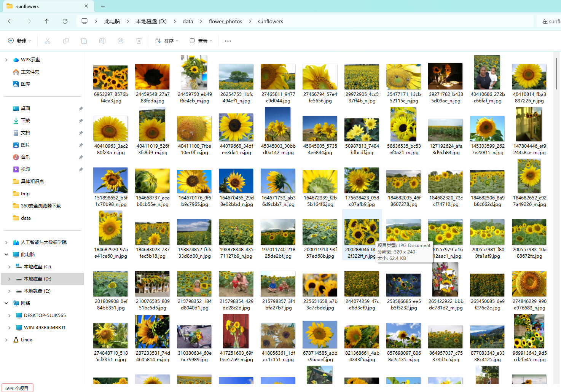Select thumbnail 24459750_eb49f6e4cb_m.jpg
Image resolution: width=561 pixels, height=392 pixels.
[x=194, y=72]
